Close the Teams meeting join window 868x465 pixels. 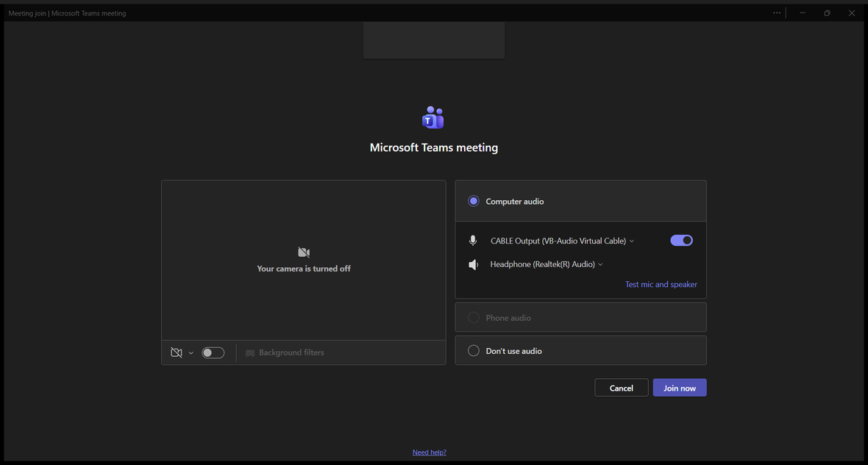tap(851, 13)
